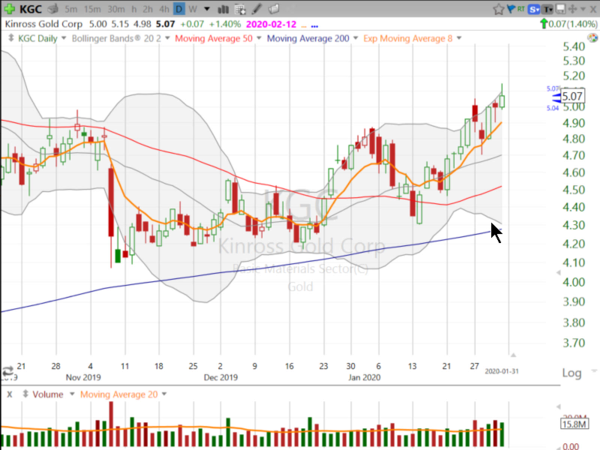
Task: Open the coins/fundamentals icon next to KGC
Action: [x=53, y=8]
